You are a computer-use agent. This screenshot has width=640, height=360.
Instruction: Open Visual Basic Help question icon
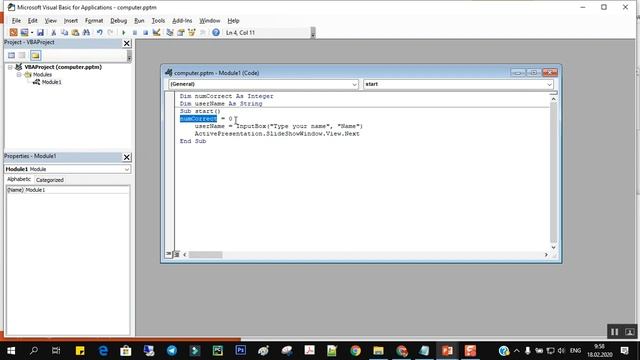tap(216, 32)
